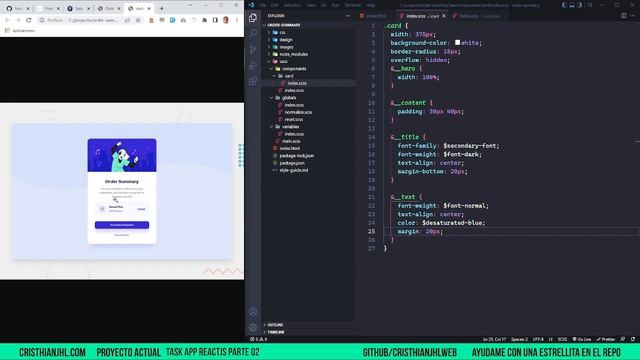Viewport: 640px width, 360px height.
Task: Open the Extensions view in the activity bar
Action: 253,81
